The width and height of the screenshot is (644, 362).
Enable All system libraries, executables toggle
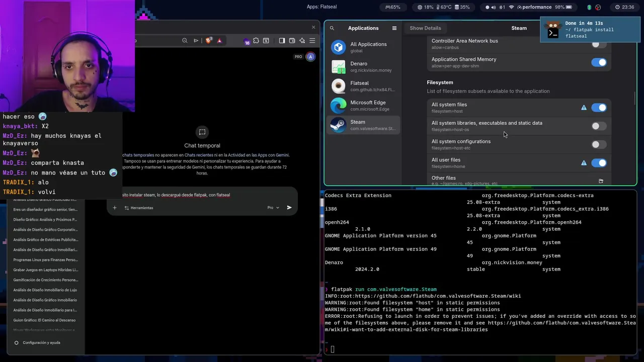(599, 126)
